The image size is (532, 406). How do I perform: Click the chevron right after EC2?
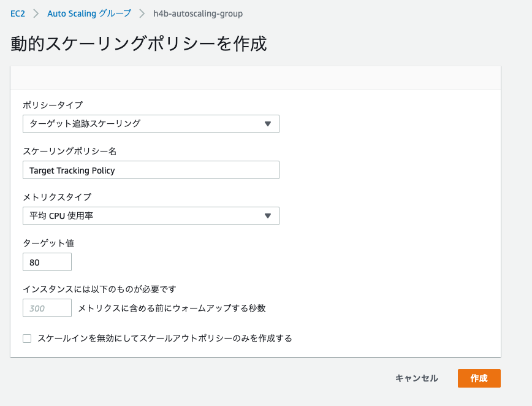36,13
